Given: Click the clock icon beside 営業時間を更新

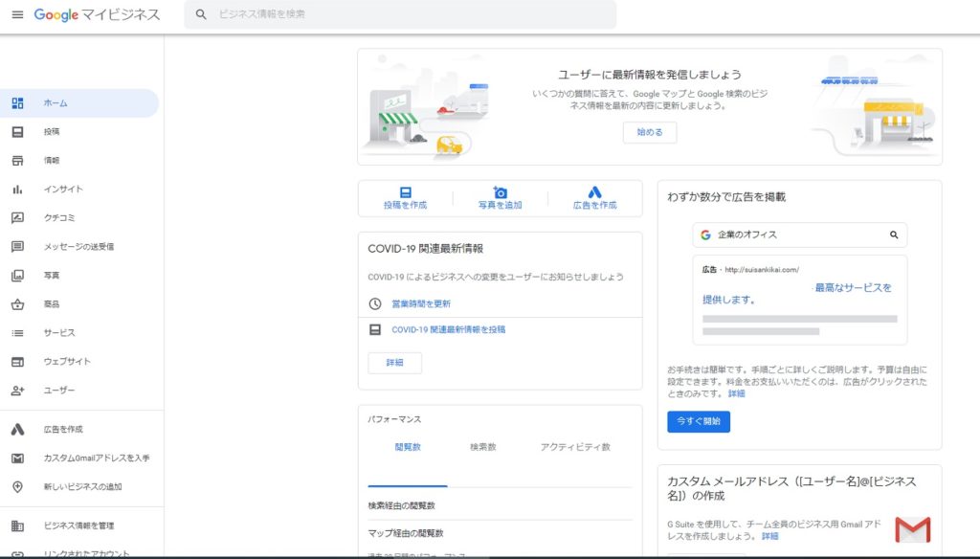Looking at the screenshot, I should [x=375, y=303].
